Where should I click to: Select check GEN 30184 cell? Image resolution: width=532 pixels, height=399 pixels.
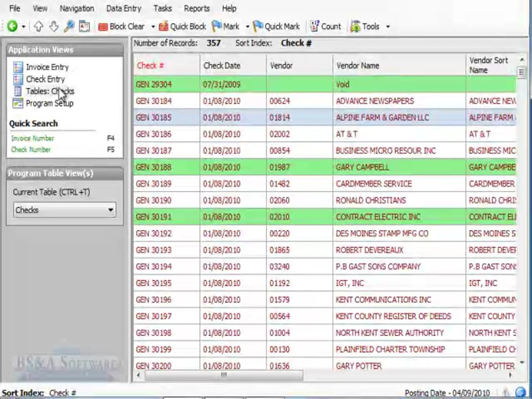166,101
